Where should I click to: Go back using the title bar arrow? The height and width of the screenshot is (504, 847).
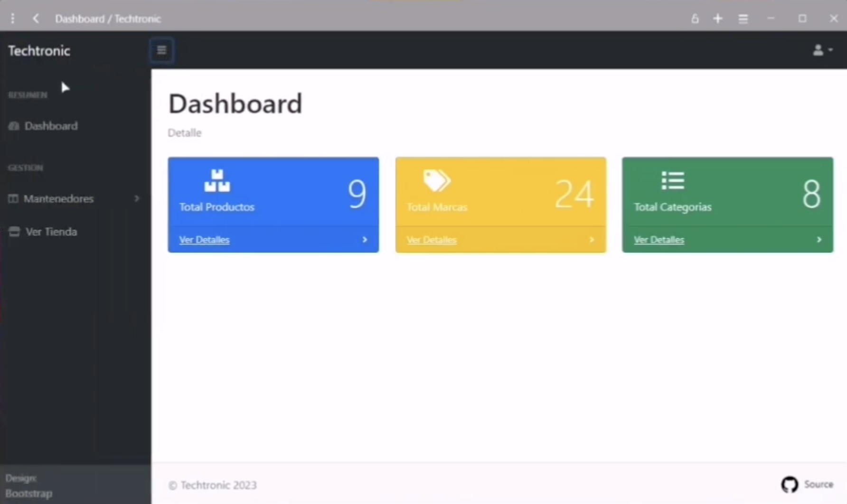(x=36, y=19)
